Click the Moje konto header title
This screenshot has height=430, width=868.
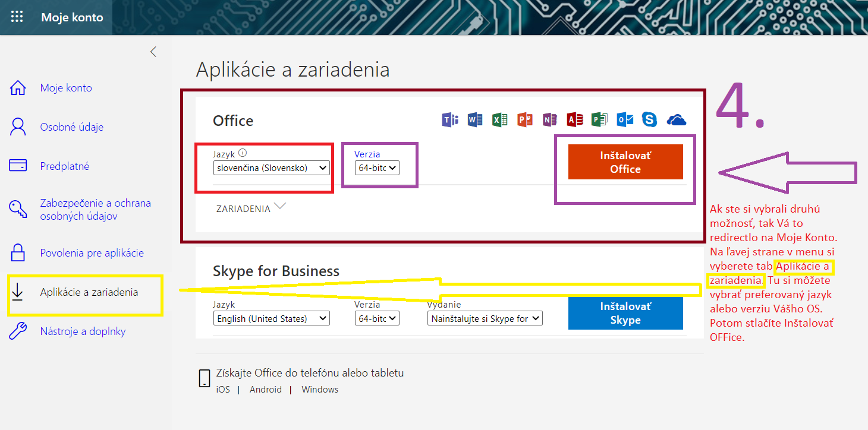click(x=72, y=17)
